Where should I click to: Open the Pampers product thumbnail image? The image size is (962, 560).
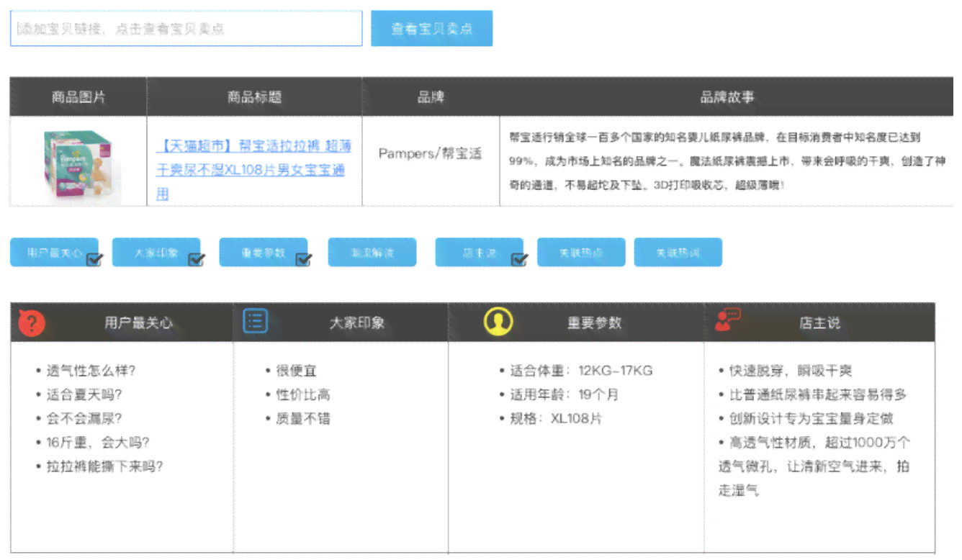81,165
